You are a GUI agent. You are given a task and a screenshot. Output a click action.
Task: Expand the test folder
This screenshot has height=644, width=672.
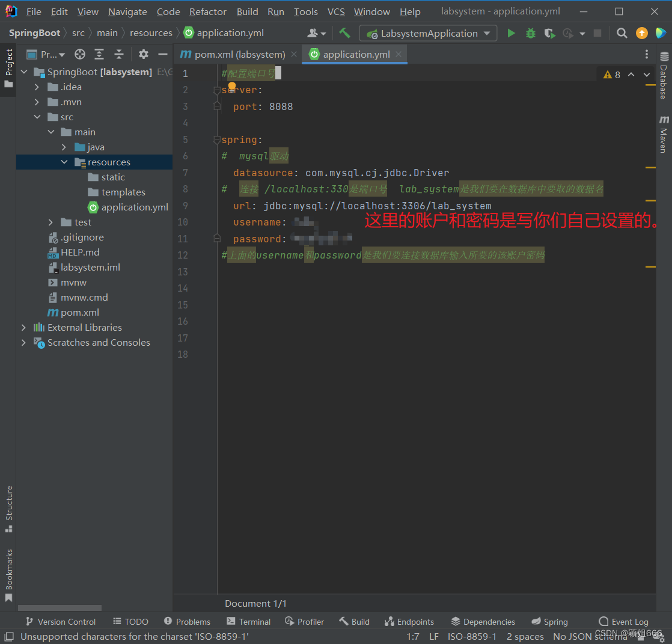pyautogui.click(x=50, y=222)
